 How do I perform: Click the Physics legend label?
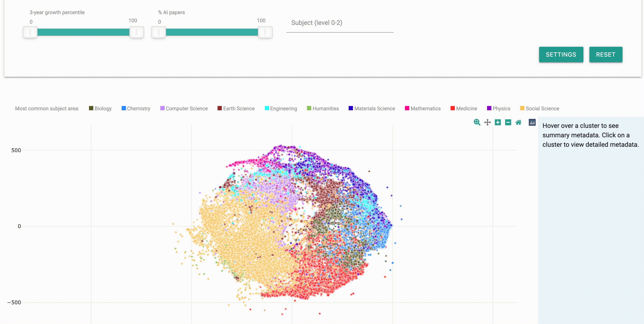click(501, 109)
